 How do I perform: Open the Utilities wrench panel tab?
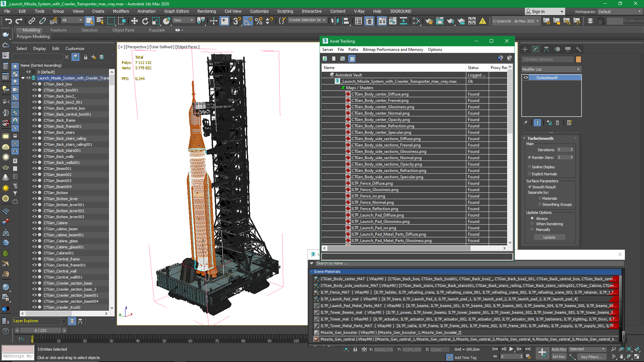[578, 49]
